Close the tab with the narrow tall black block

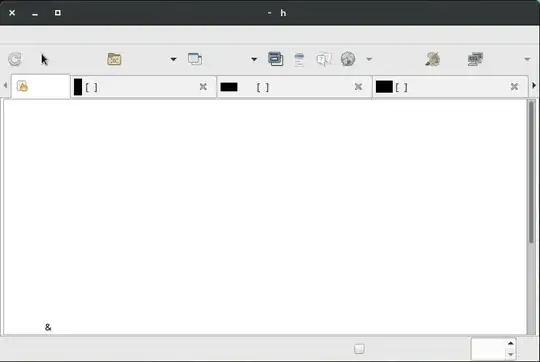203,87
